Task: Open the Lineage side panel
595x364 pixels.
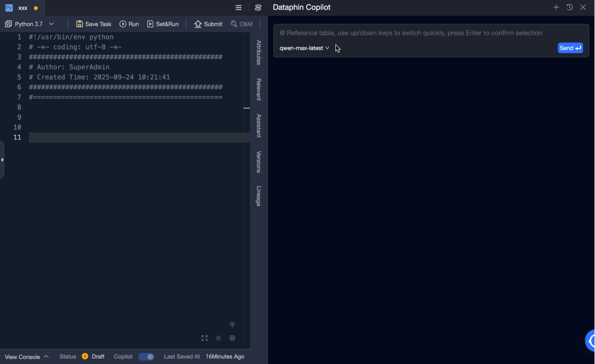Action: pos(259,196)
